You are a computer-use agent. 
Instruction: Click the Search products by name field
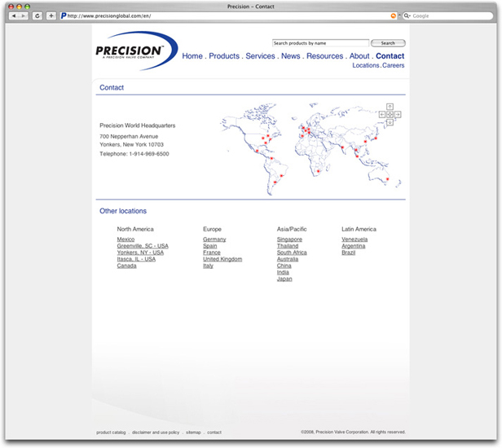(319, 43)
